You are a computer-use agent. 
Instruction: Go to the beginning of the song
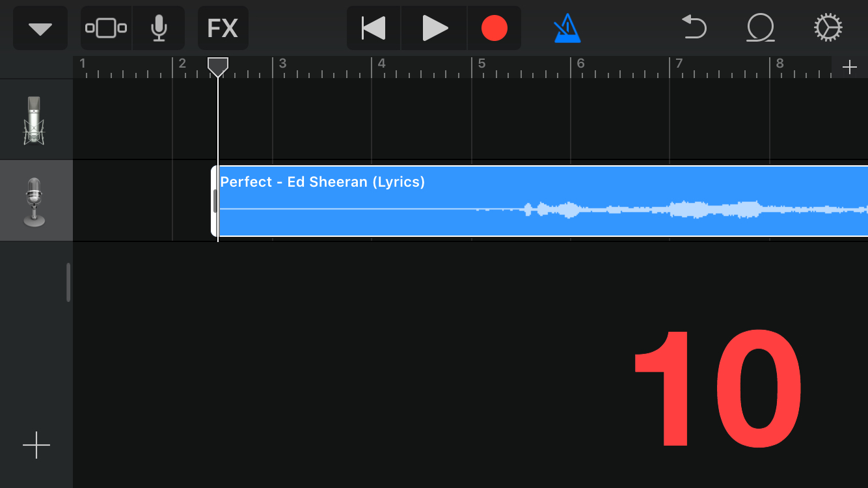pos(373,29)
